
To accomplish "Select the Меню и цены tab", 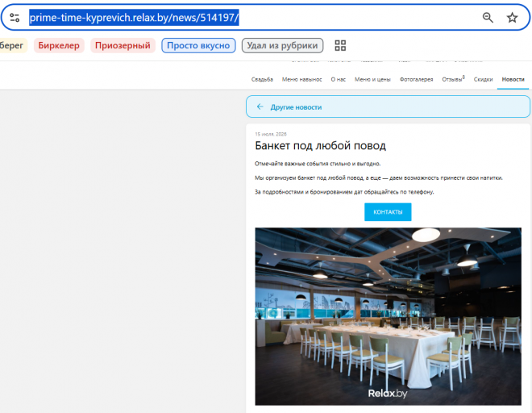I will (x=372, y=80).
